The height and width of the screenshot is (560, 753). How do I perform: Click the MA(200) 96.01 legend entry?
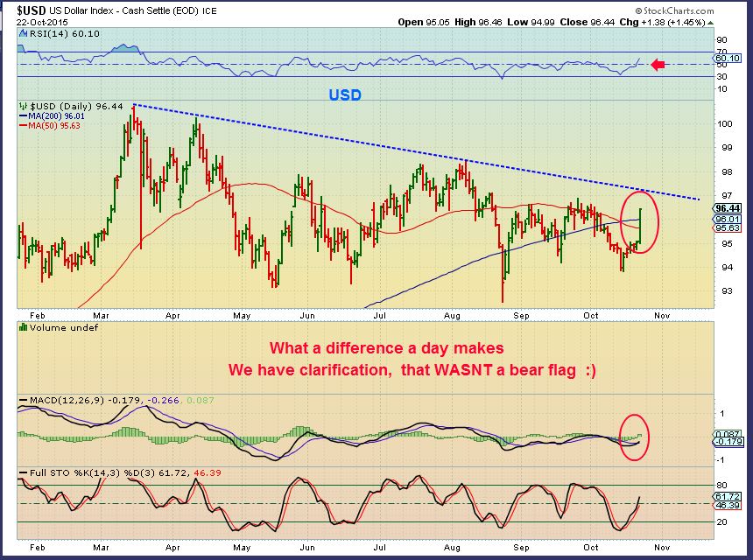click(52, 116)
